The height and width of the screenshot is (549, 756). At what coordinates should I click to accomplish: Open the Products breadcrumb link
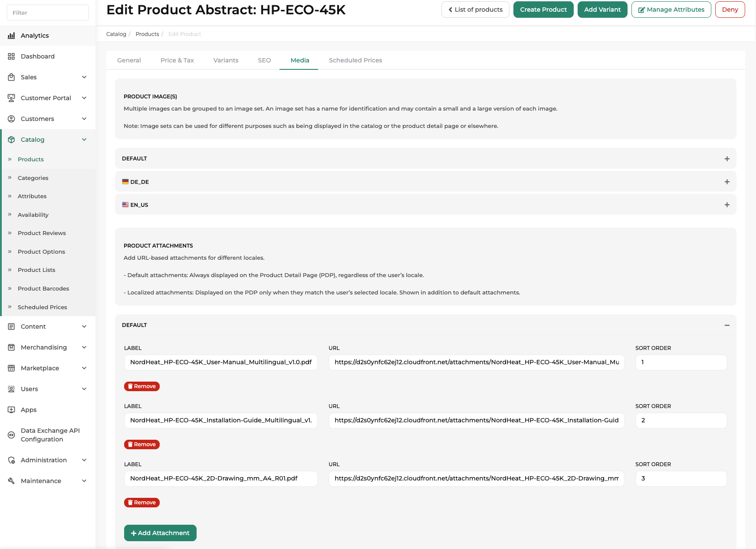pos(147,34)
